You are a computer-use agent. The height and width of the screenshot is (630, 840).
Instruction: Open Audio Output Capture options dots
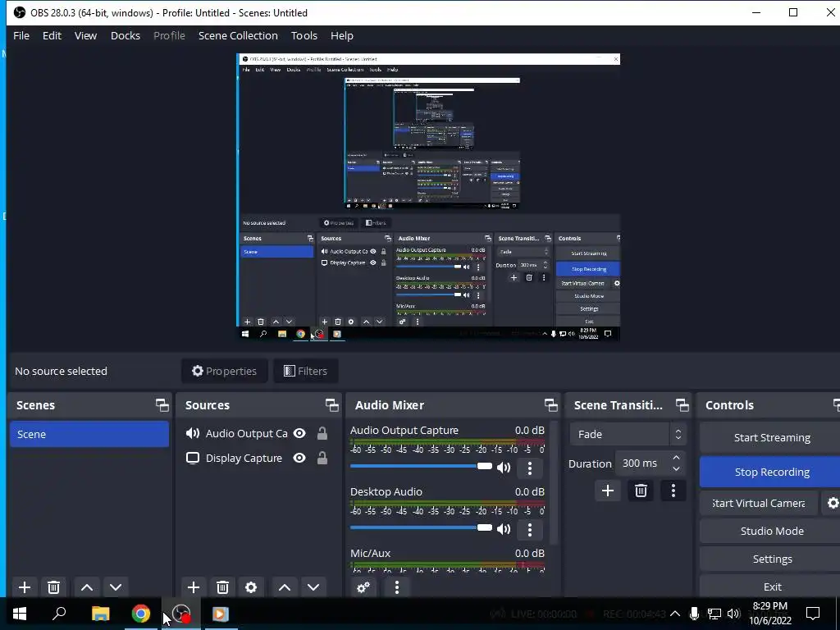530,468
